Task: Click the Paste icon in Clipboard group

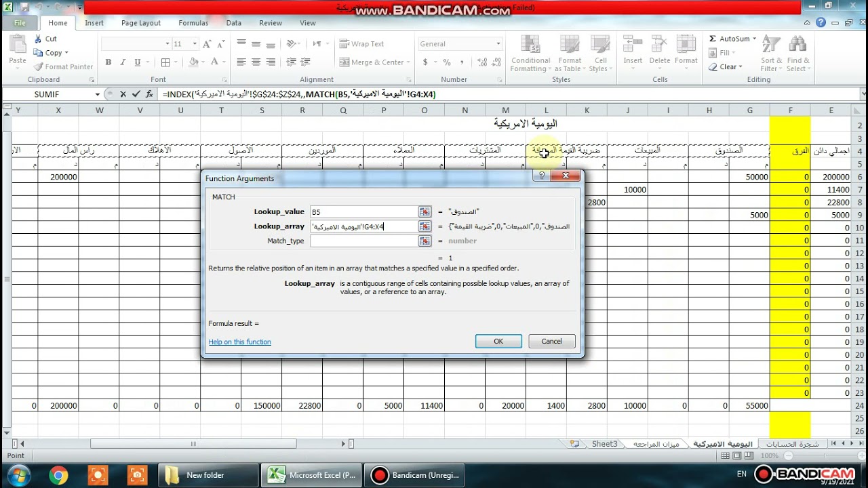Action: point(18,45)
